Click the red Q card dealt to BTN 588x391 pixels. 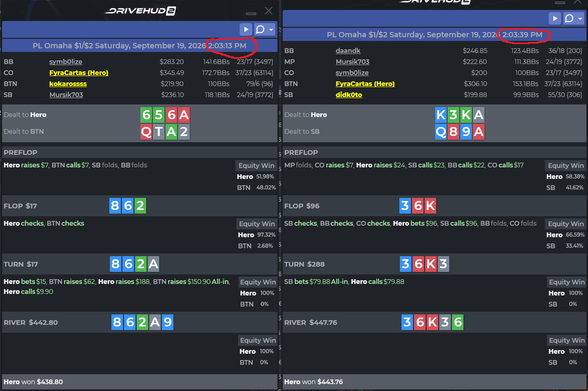[146, 132]
